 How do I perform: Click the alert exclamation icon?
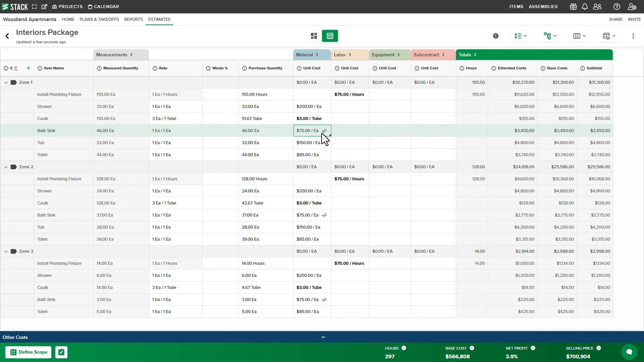tap(495, 36)
